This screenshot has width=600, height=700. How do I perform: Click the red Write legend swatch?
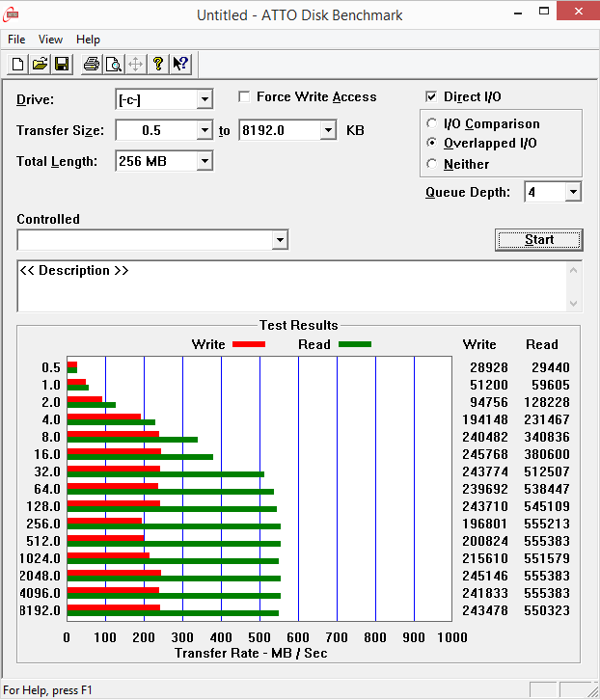(x=249, y=344)
